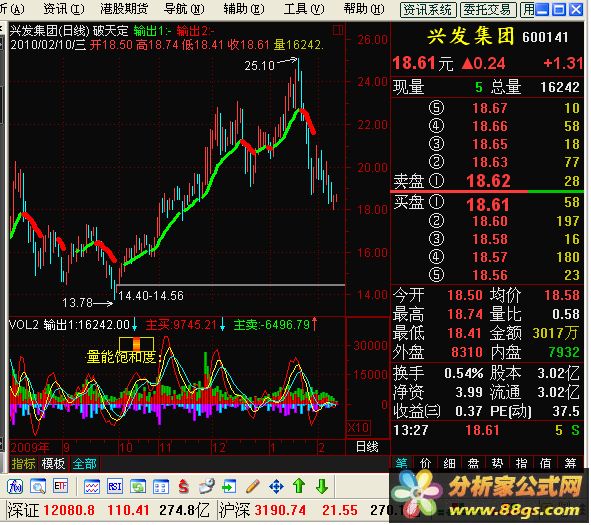Click the 沪深 index value 3190.74
The image size is (591, 525).
click(280, 510)
